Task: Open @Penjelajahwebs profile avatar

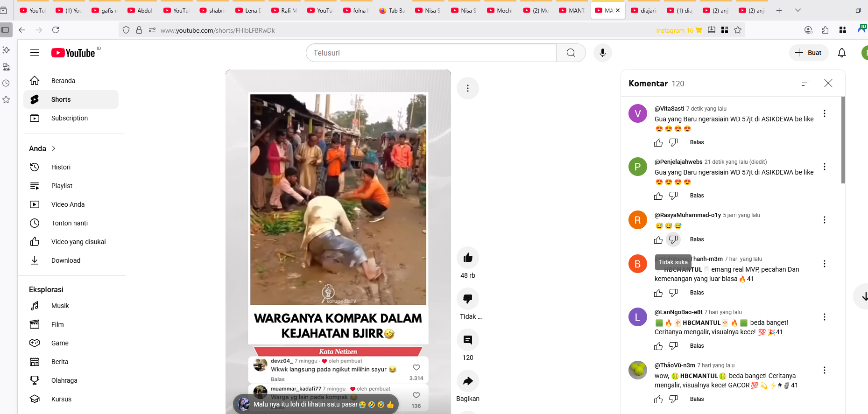Action: pyautogui.click(x=638, y=167)
